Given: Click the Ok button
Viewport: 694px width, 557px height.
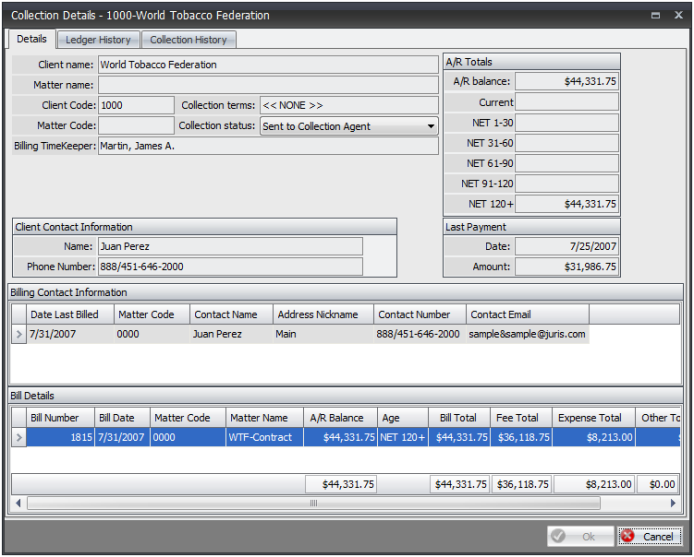Looking at the screenshot, I should point(579,536).
